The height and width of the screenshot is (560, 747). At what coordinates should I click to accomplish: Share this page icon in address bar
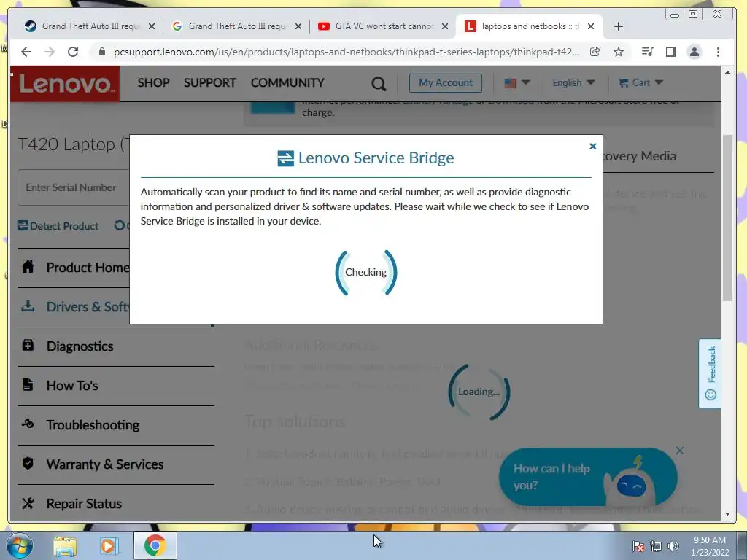click(595, 52)
